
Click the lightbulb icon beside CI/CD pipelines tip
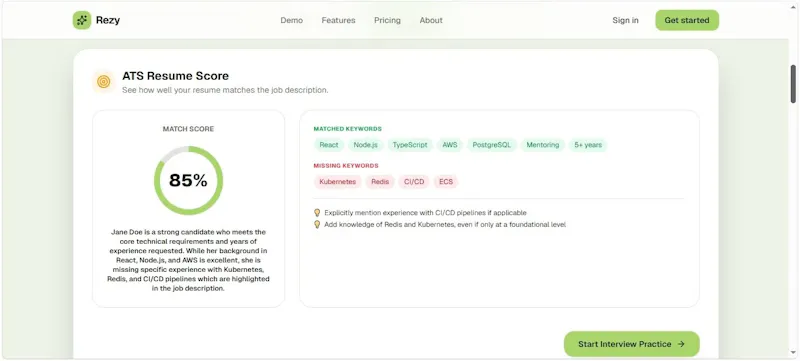(317, 213)
